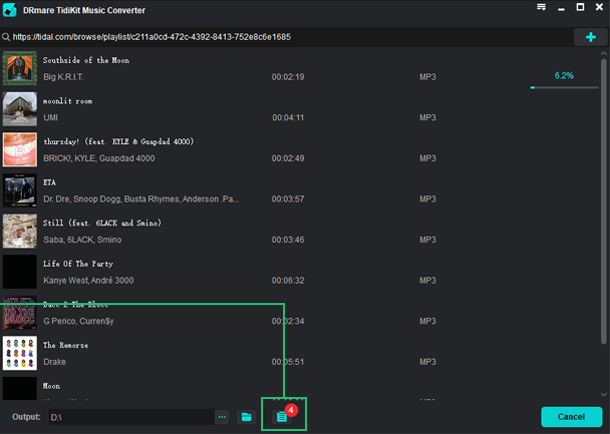Image resolution: width=610 pixels, height=434 pixels.
Task: Click duration 00:03:46
Action: point(288,240)
